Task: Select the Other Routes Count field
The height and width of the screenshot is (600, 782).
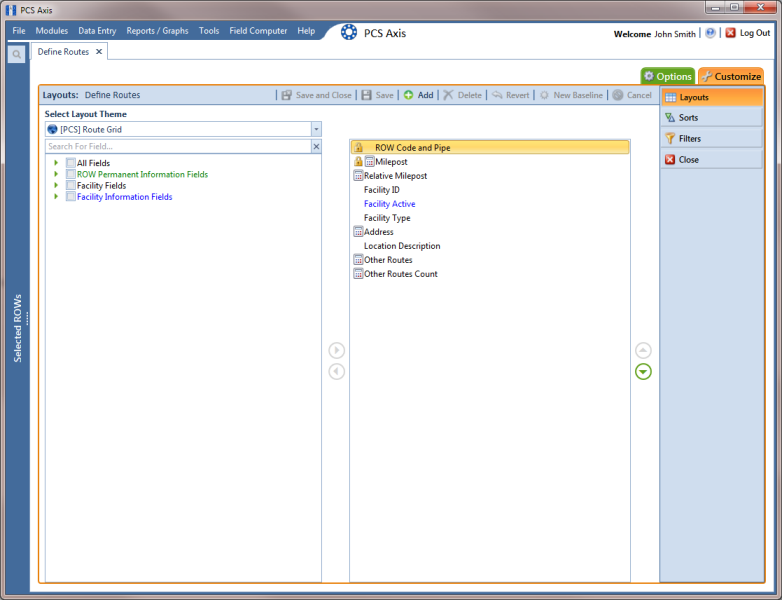Action: click(490, 273)
